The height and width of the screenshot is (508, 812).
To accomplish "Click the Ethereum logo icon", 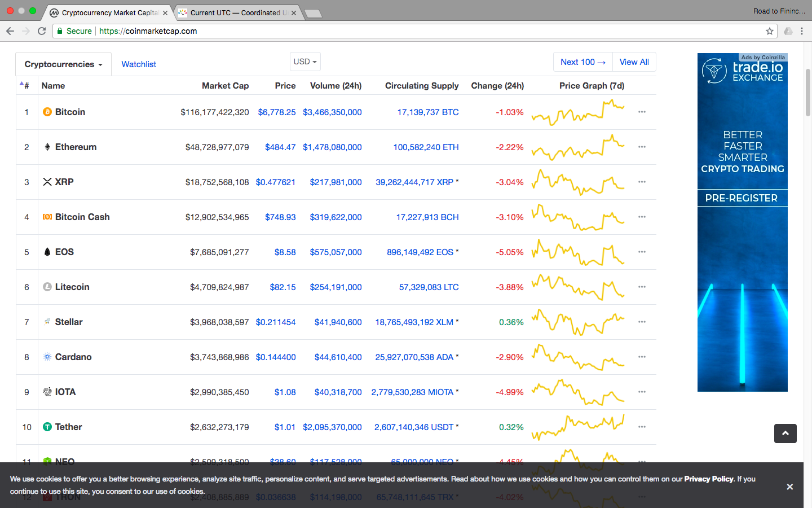I will [x=47, y=147].
